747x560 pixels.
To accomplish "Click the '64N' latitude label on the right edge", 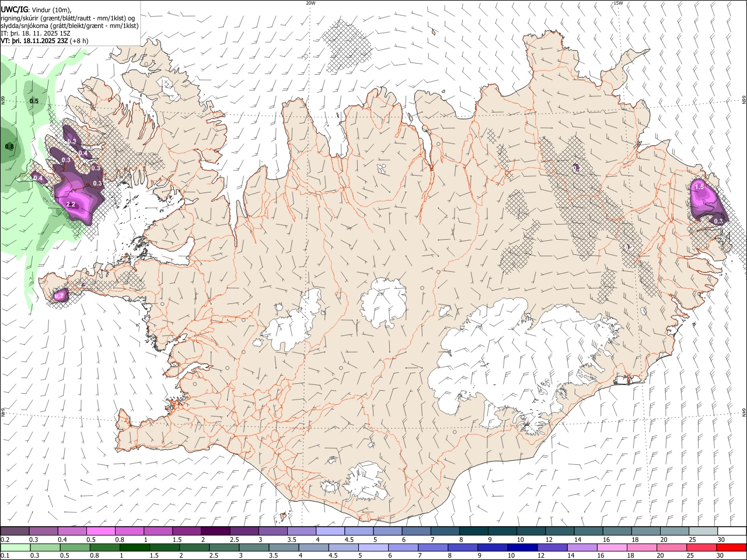I will (x=744, y=412).
